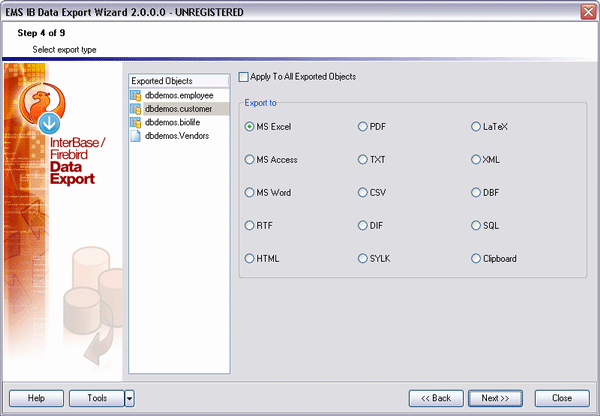Select dbdemos.customer in Exported Objects
The width and height of the screenshot is (600, 416).
coord(179,109)
